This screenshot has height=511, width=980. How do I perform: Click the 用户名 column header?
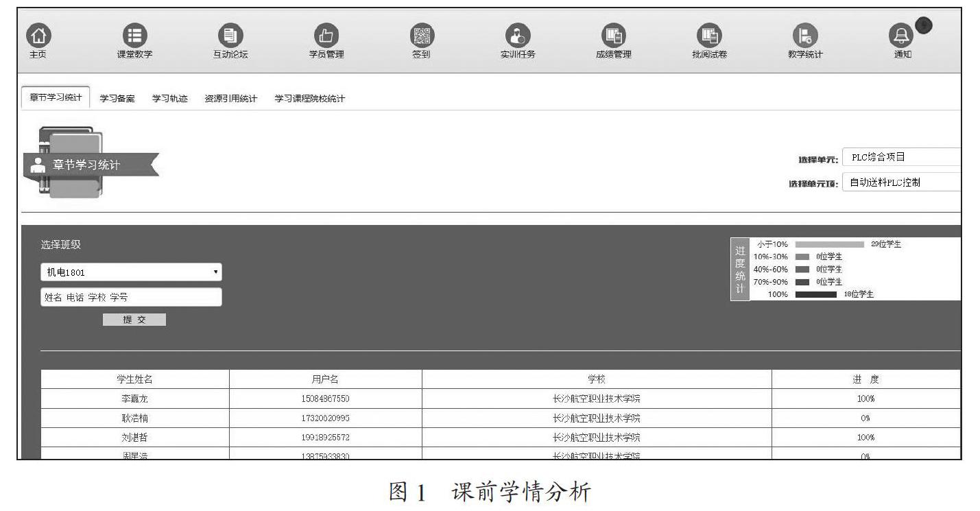326,379
